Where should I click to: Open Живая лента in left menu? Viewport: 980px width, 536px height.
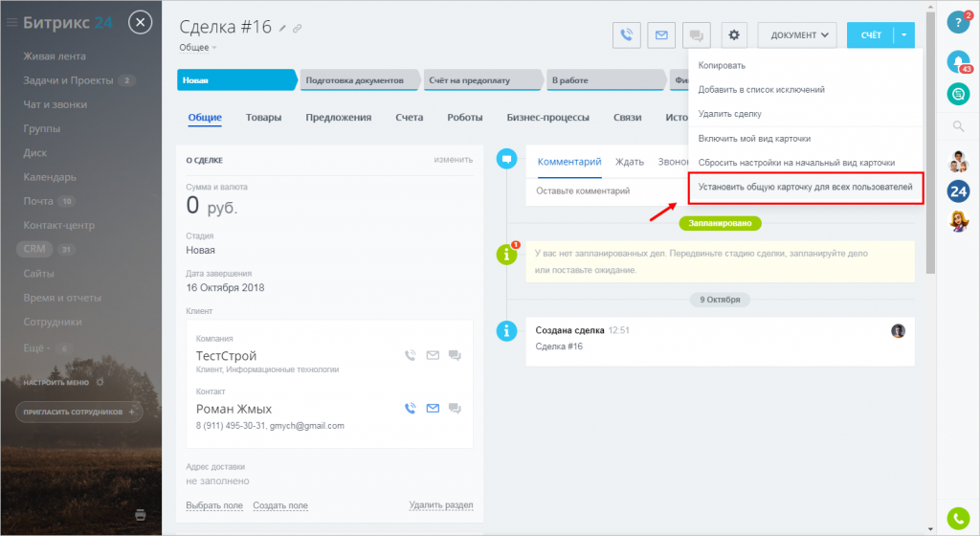55,56
